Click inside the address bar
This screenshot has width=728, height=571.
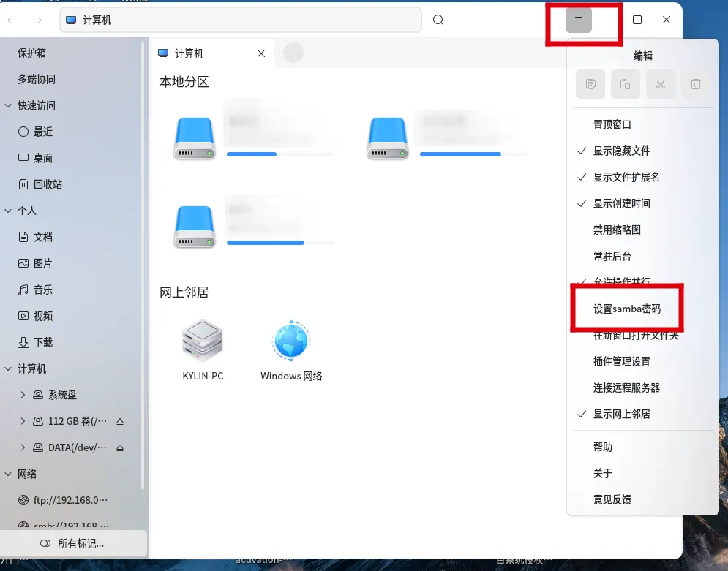pos(241,20)
